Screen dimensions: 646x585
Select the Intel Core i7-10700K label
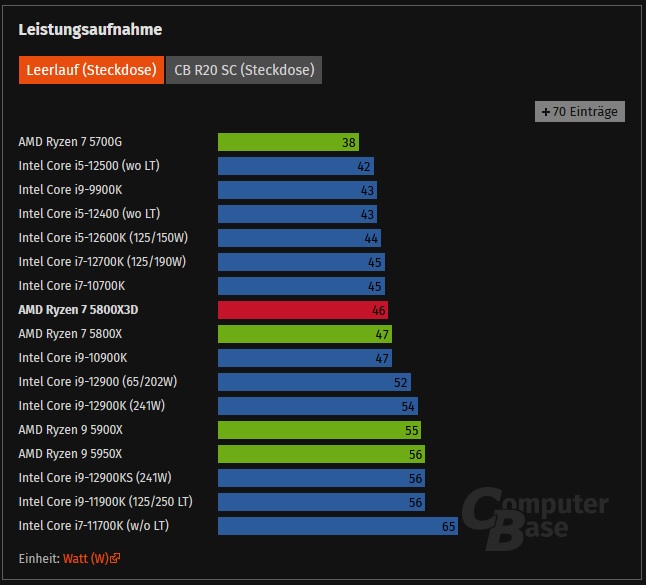[x=72, y=285]
